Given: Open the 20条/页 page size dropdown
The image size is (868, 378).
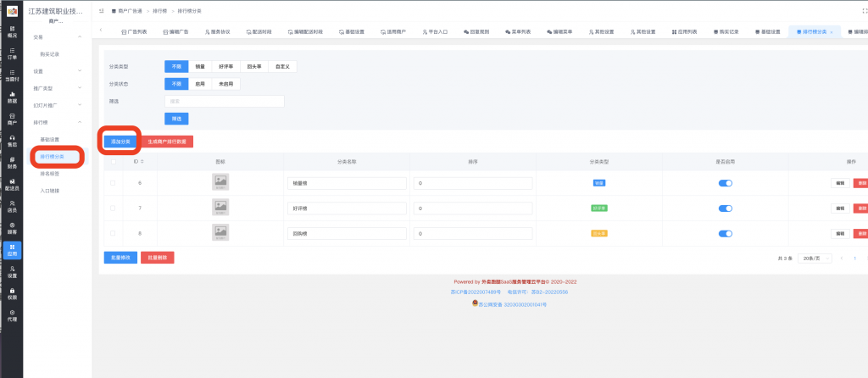Looking at the screenshot, I should (815, 258).
